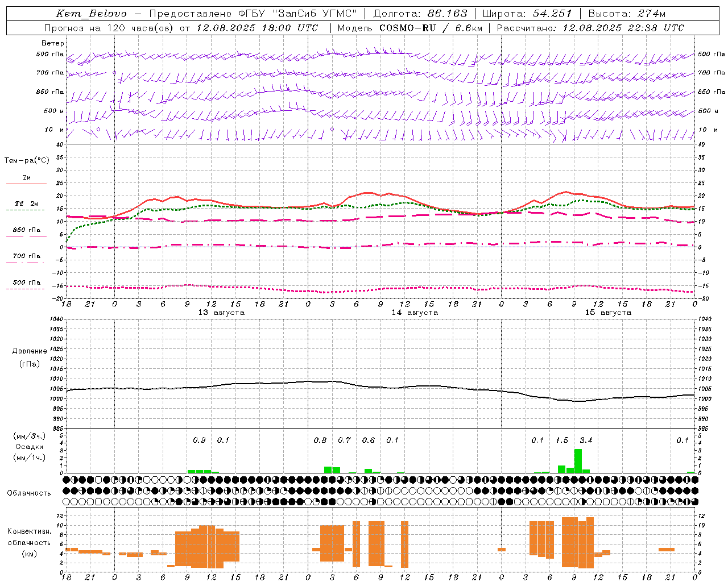Click the "Облачность" cloud cover label
The height and width of the screenshot is (582, 728).
coord(29,493)
